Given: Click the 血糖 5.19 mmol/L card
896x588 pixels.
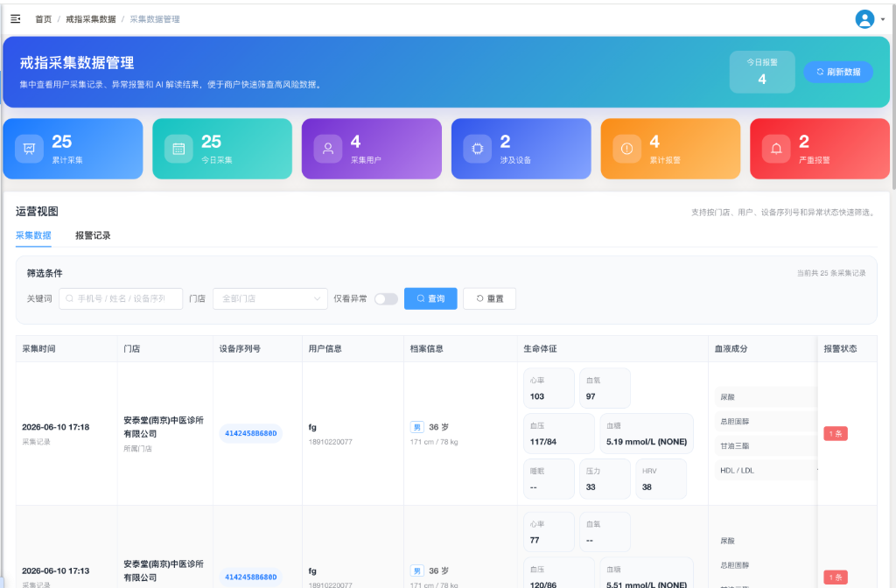Looking at the screenshot, I should pos(647,434).
